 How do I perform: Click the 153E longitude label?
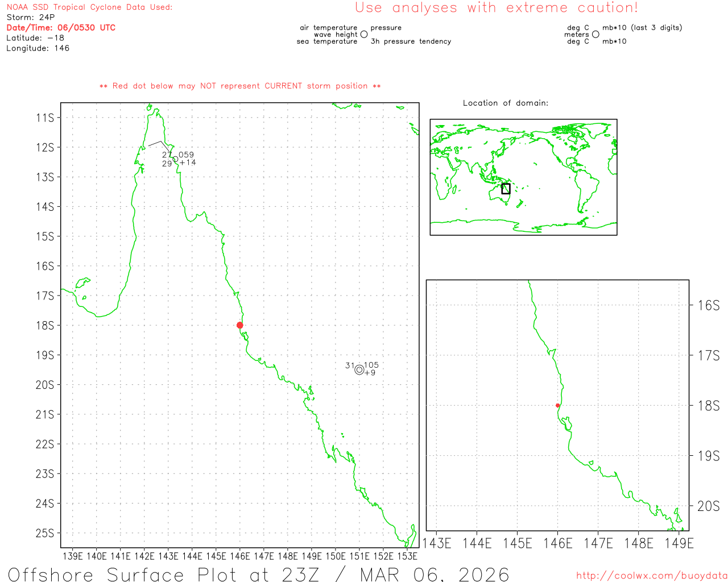click(x=407, y=556)
